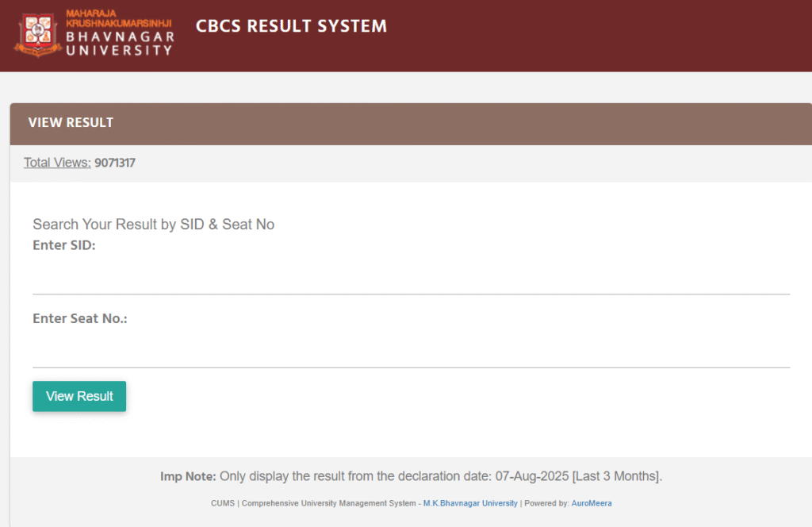Click the declaration date 07-Aug-2025

click(536, 476)
